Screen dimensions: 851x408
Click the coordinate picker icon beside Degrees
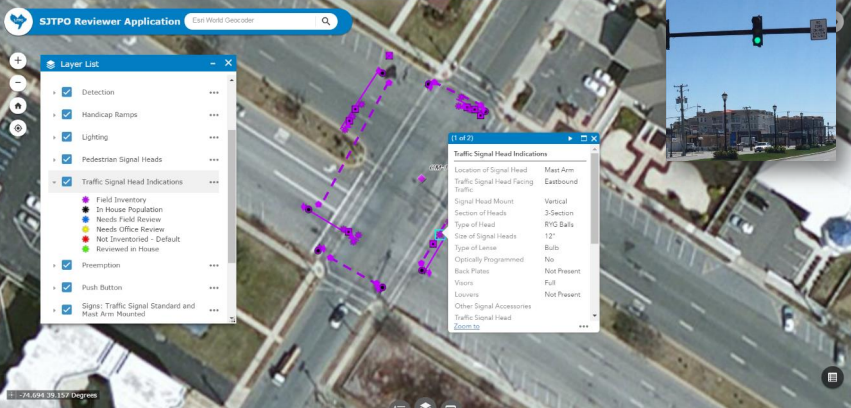click(x=11, y=395)
